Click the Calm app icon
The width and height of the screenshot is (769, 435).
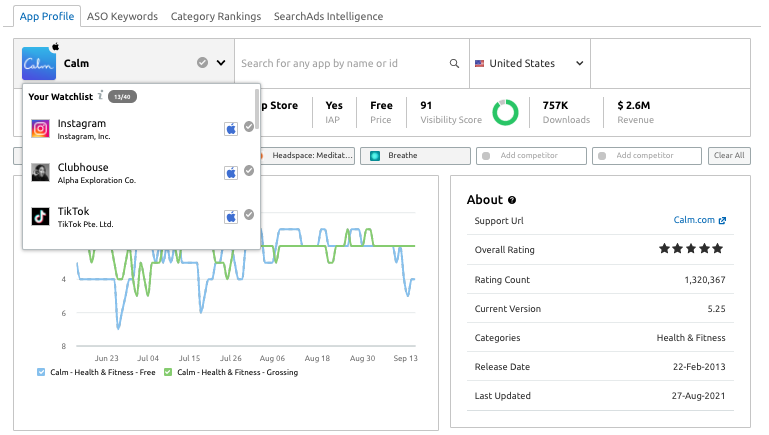[39, 63]
